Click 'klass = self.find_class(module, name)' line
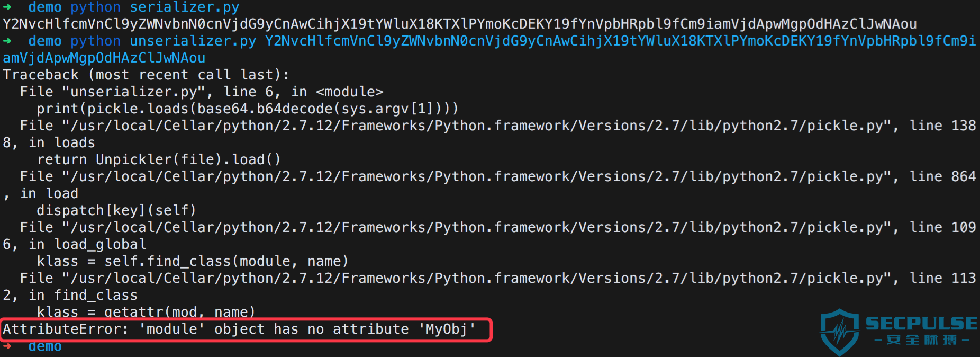Image resolution: width=980 pixels, height=357 pixels. point(193,262)
